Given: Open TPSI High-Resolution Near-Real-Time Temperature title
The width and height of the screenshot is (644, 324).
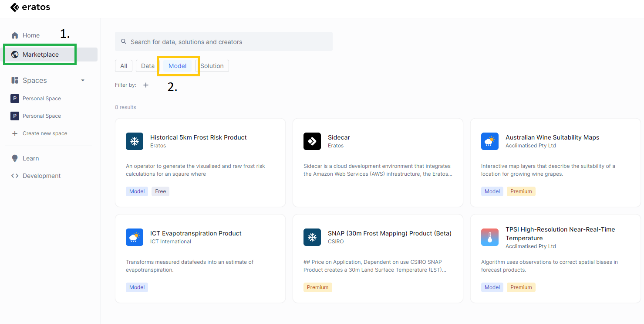Looking at the screenshot, I should coord(560,234).
